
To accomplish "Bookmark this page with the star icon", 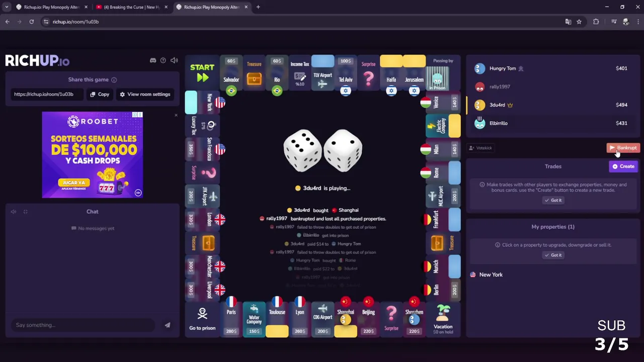I will point(579,22).
